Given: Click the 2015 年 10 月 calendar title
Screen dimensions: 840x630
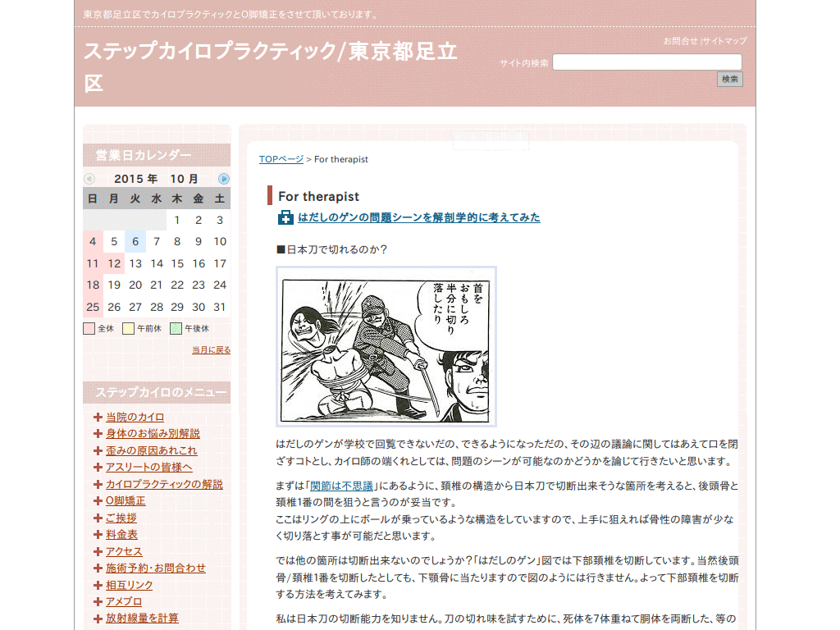Looking at the screenshot, I should pyautogui.click(x=156, y=179).
